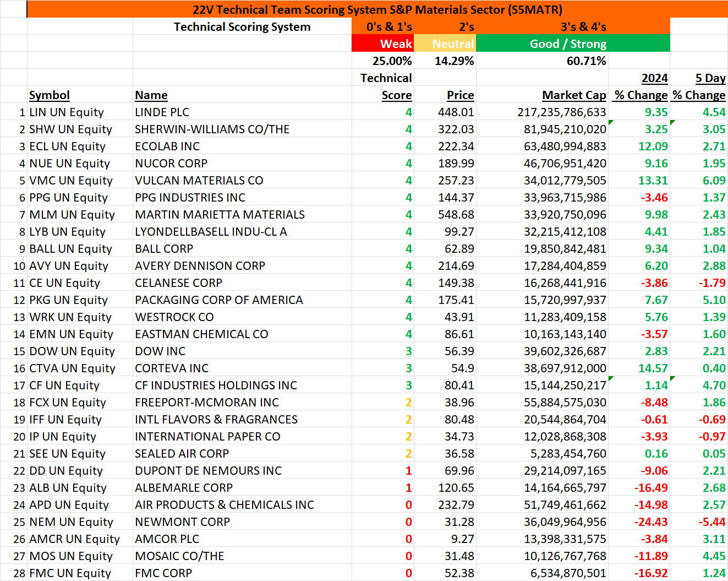The image size is (728, 581).
Task: Click the "CORTEVA INC" name cell
Action: tap(242, 368)
